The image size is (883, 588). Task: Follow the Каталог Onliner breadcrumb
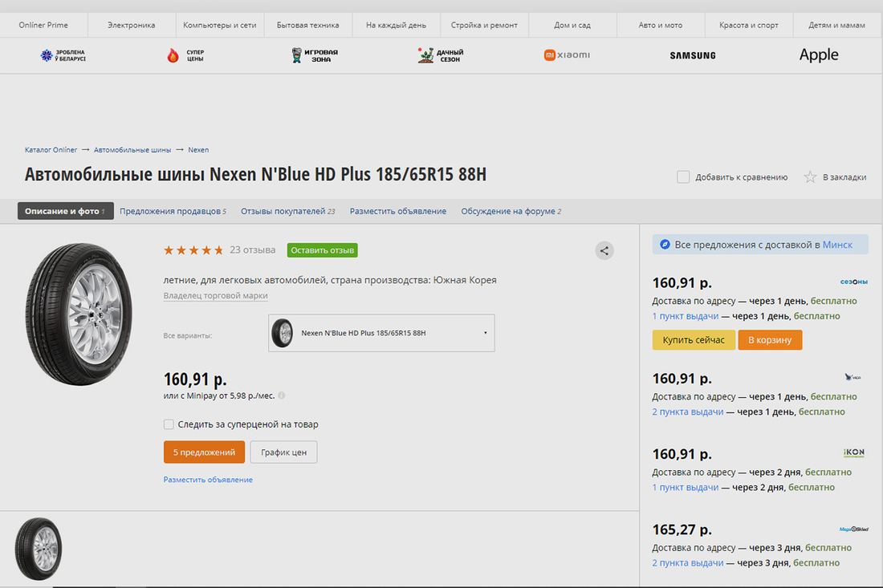[x=51, y=150]
